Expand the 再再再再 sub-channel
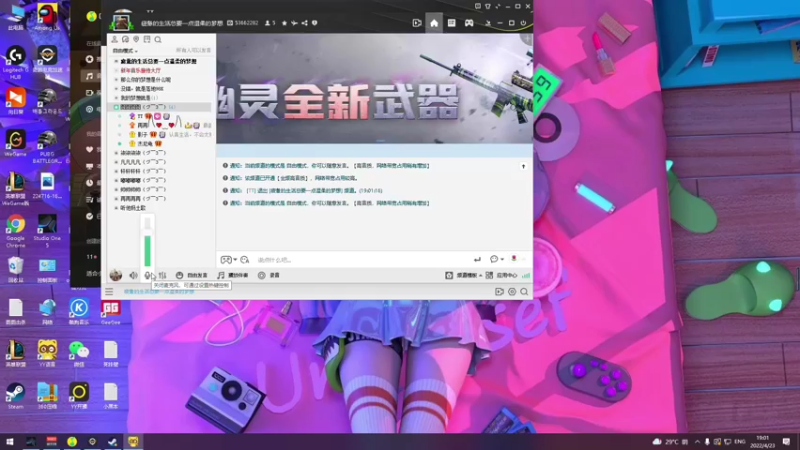This screenshot has width=800, height=450. point(116,199)
